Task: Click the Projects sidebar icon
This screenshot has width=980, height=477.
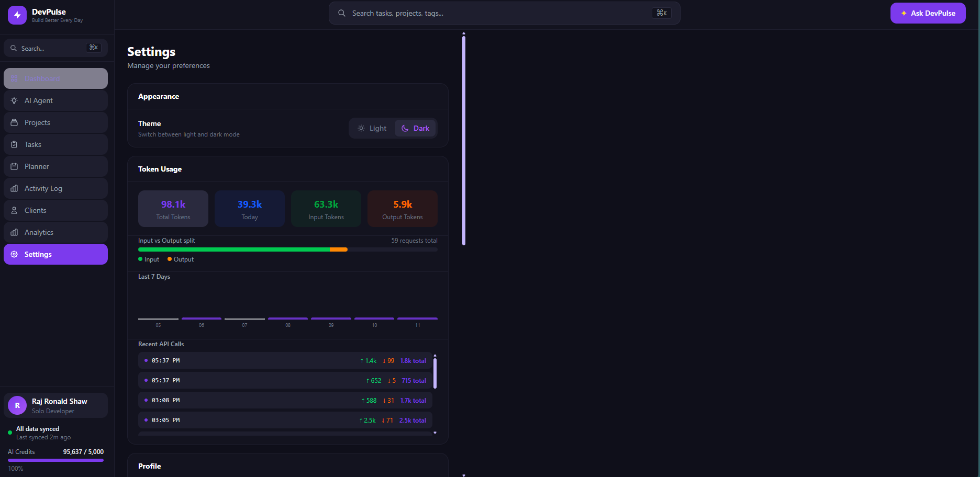Action: 14,122
